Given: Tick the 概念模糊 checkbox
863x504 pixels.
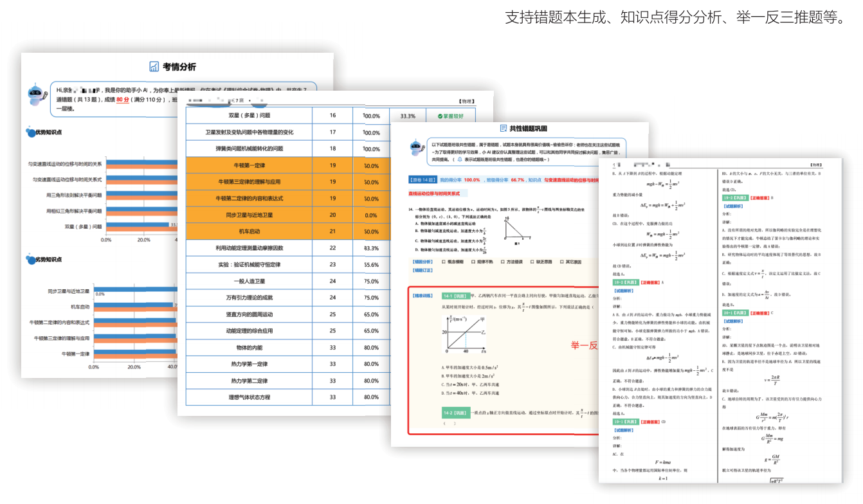Looking at the screenshot, I should pos(444,262).
